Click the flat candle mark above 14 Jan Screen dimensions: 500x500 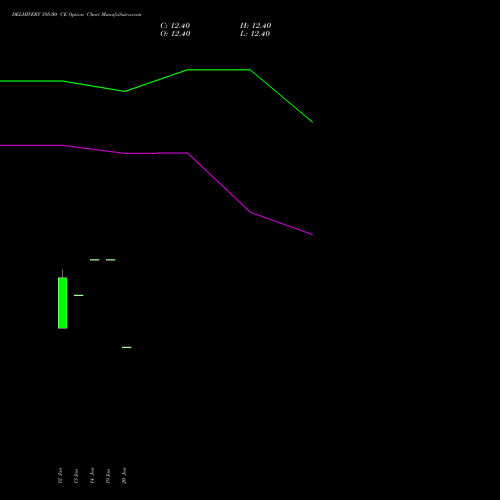pyautogui.click(x=95, y=260)
